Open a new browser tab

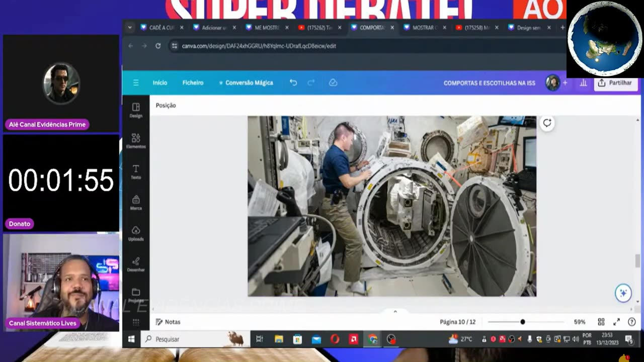click(562, 28)
